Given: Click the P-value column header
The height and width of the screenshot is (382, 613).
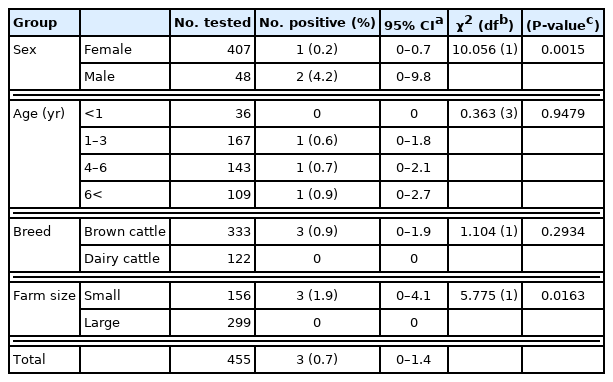Looking at the screenshot, I should tap(563, 23).
